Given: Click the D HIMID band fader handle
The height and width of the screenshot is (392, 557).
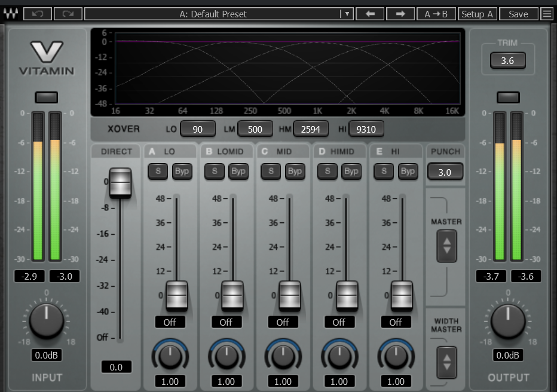Looking at the screenshot, I should 347,295.
